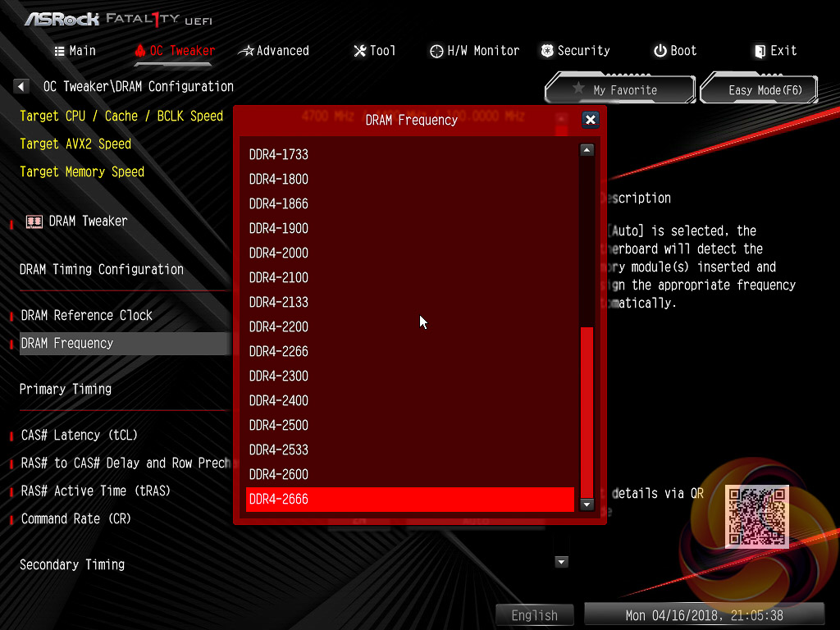840x630 pixels.
Task: Select DDR4-1900 frequency
Action: point(410,228)
